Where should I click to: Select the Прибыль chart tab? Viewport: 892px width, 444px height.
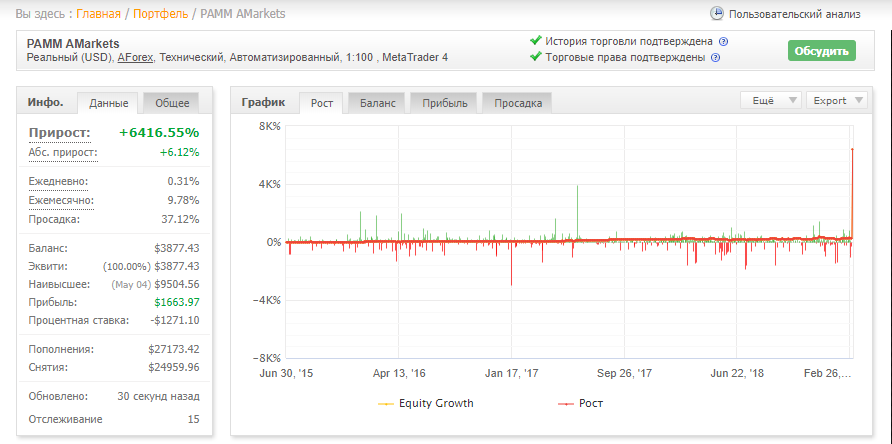(445, 103)
